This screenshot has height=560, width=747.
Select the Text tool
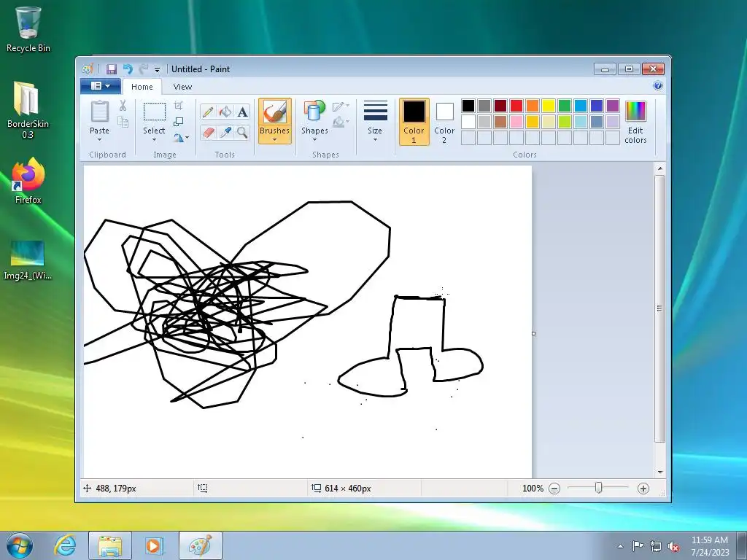[x=242, y=112]
